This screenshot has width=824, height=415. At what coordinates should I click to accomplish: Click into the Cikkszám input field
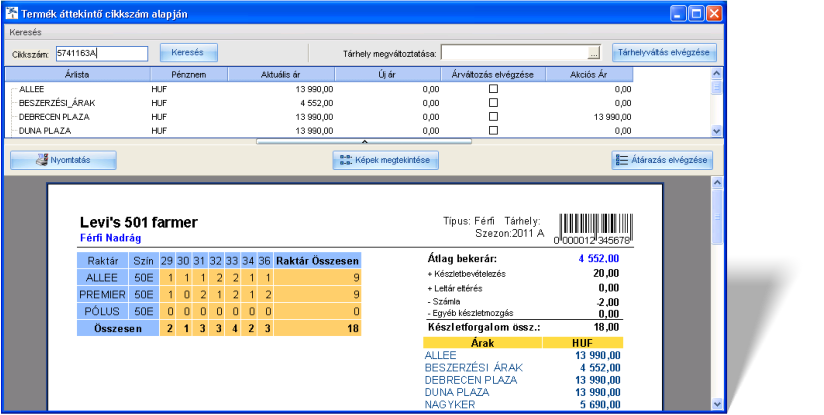point(102,53)
